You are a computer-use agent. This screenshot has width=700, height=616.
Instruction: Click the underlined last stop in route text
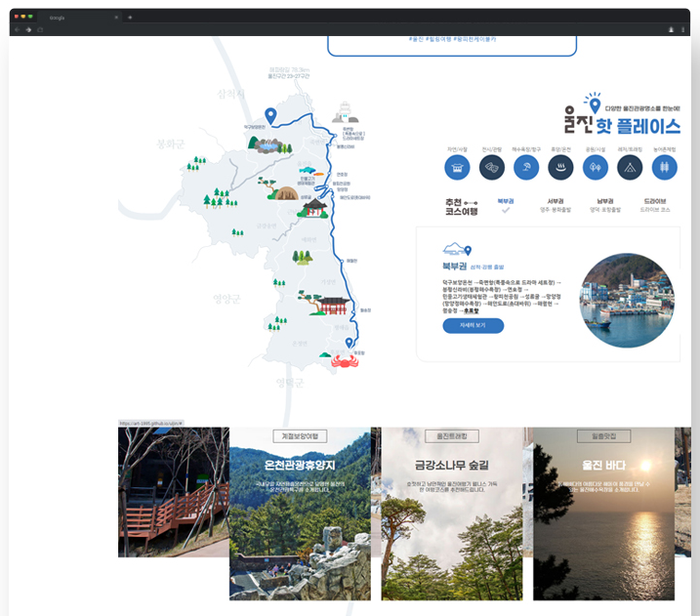tap(471, 310)
